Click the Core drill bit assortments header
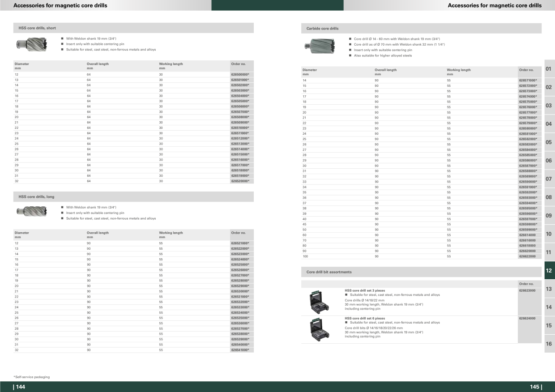 point(421,272)
